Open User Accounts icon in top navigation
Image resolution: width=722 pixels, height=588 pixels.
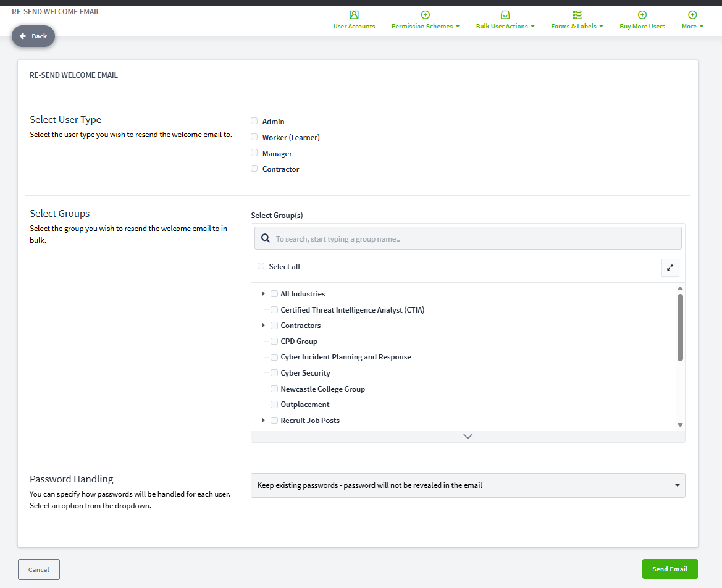pos(354,15)
